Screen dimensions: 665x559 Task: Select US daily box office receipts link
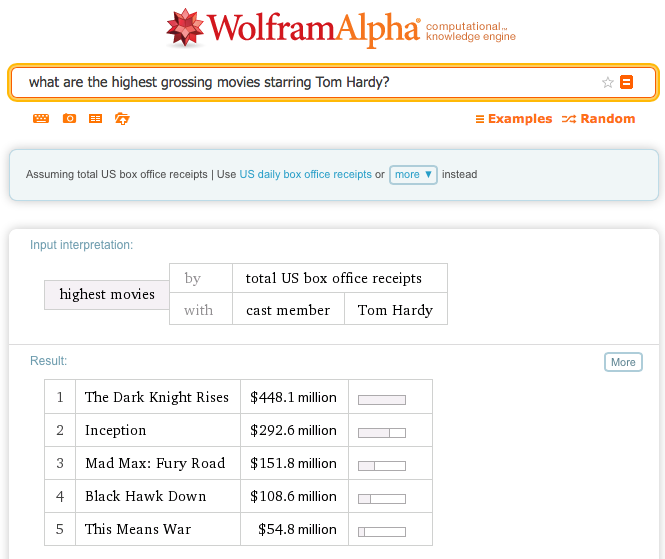[x=305, y=174]
